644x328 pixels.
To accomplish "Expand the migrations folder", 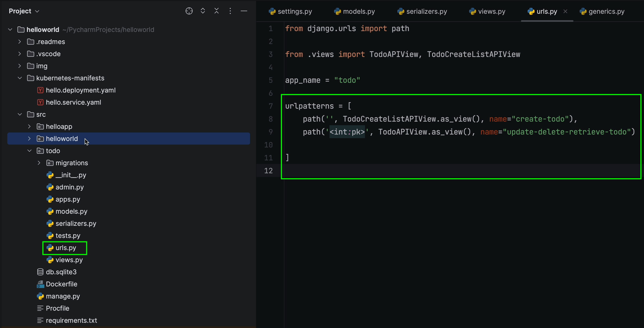I will pos(39,163).
